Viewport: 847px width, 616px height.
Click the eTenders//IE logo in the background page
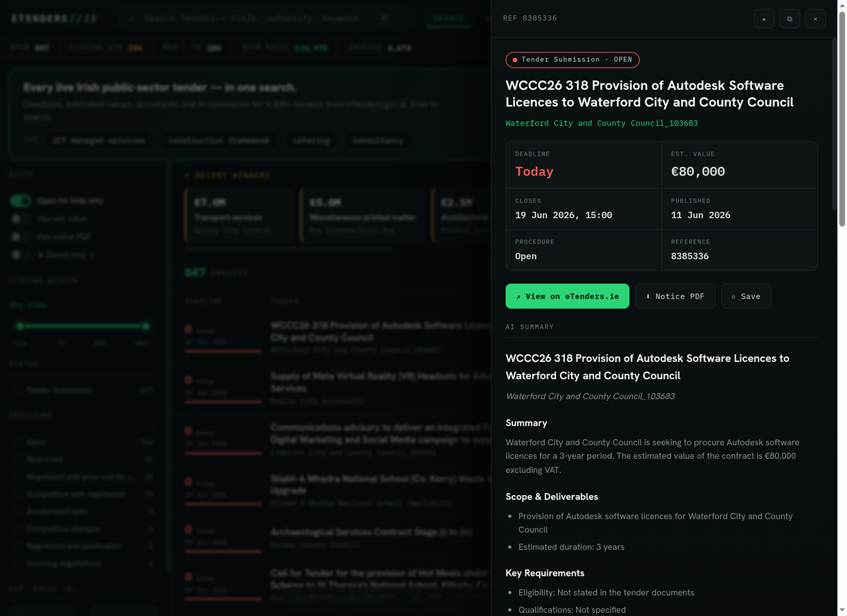[54, 18]
